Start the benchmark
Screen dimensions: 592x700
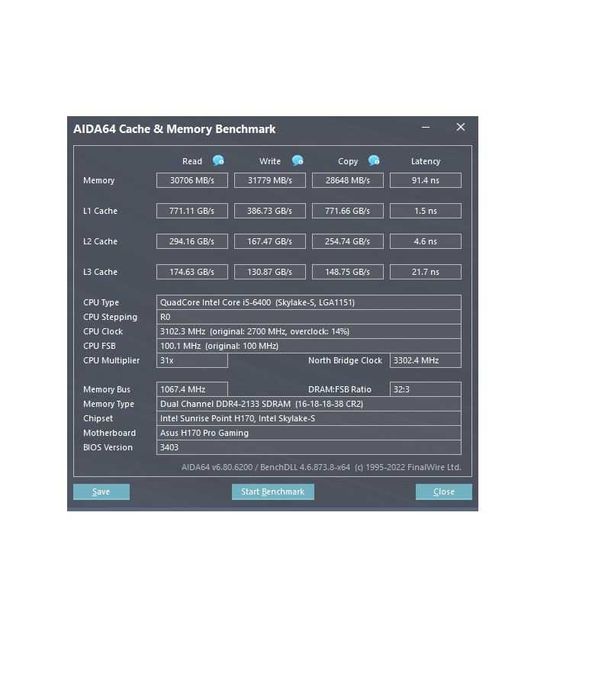click(273, 492)
